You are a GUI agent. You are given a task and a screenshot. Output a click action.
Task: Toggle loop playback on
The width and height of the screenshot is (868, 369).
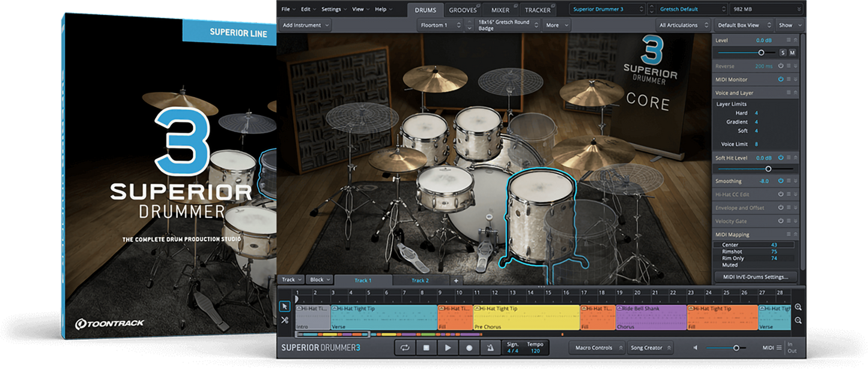pyautogui.click(x=405, y=347)
